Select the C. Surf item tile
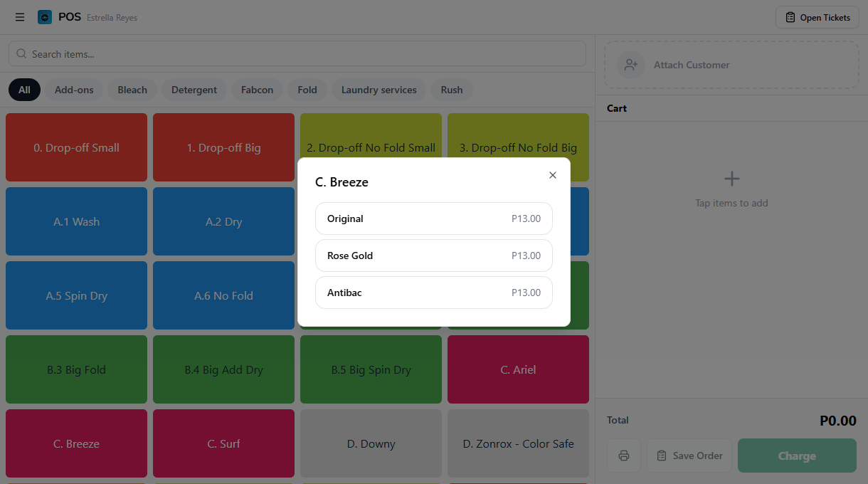Image resolution: width=868 pixels, height=484 pixels. click(x=223, y=443)
